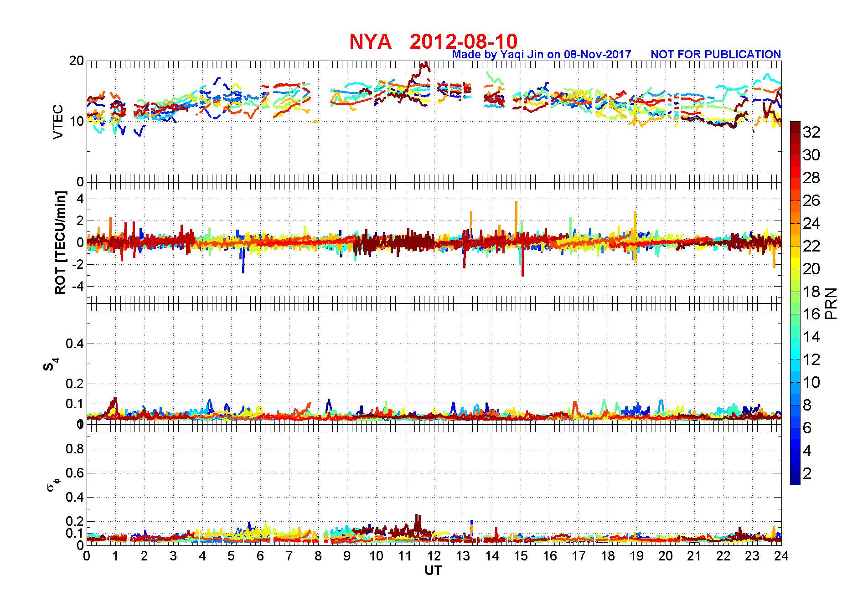Click the colorbar tick label 16
This screenshot has width=868, height=606.
(811, 314)
